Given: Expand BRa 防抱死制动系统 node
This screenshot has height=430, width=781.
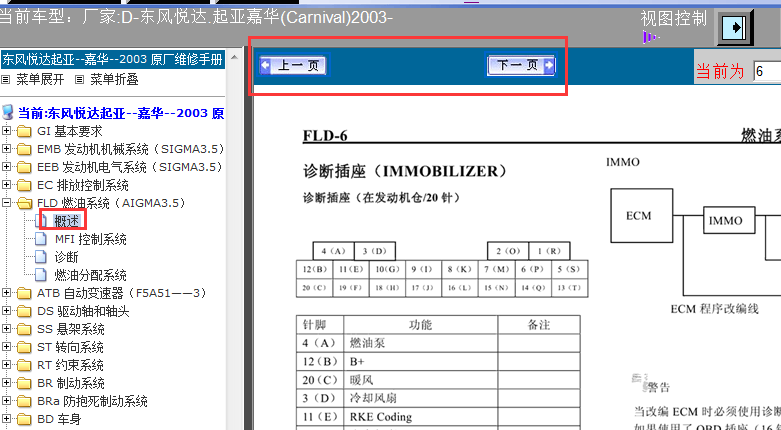Looking at the screenshot, I should [x=6, y=401].
